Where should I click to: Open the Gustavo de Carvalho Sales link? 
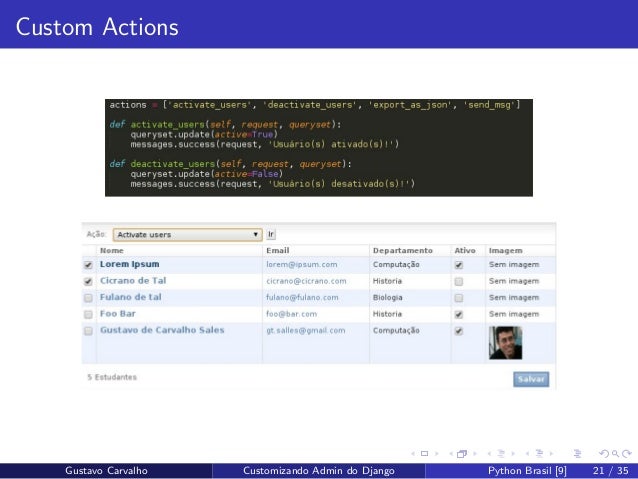tap(162, 330)
